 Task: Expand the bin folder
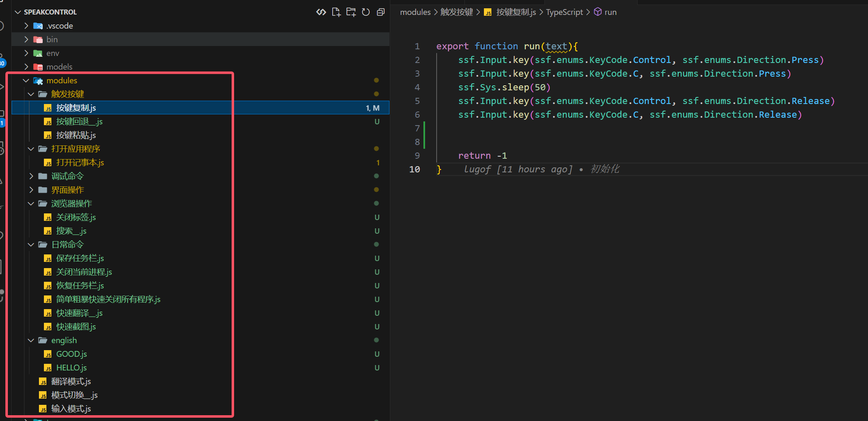(x=27, y=39)
